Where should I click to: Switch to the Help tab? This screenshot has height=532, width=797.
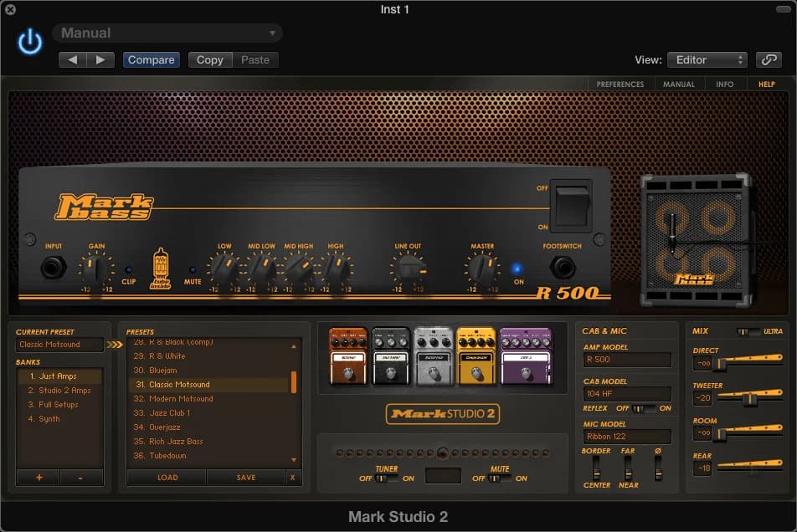pyautogui.click(x=766, y=84)
